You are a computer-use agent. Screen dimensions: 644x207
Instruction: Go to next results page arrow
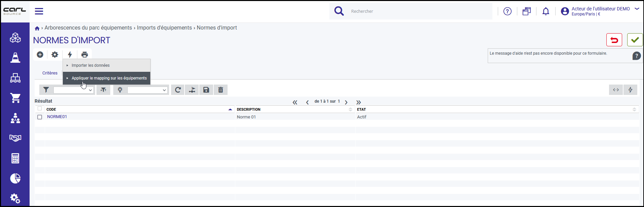(x=346, y=102)
